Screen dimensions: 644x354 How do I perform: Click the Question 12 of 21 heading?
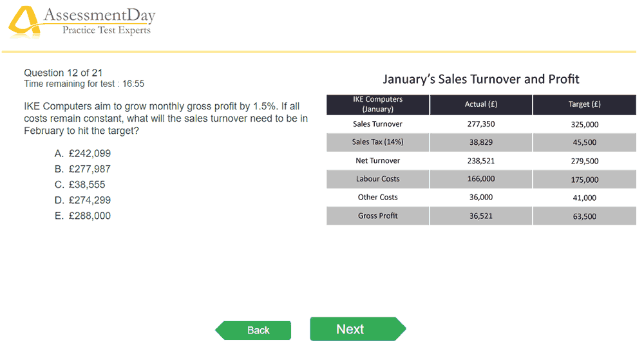(x=63, y=73)
